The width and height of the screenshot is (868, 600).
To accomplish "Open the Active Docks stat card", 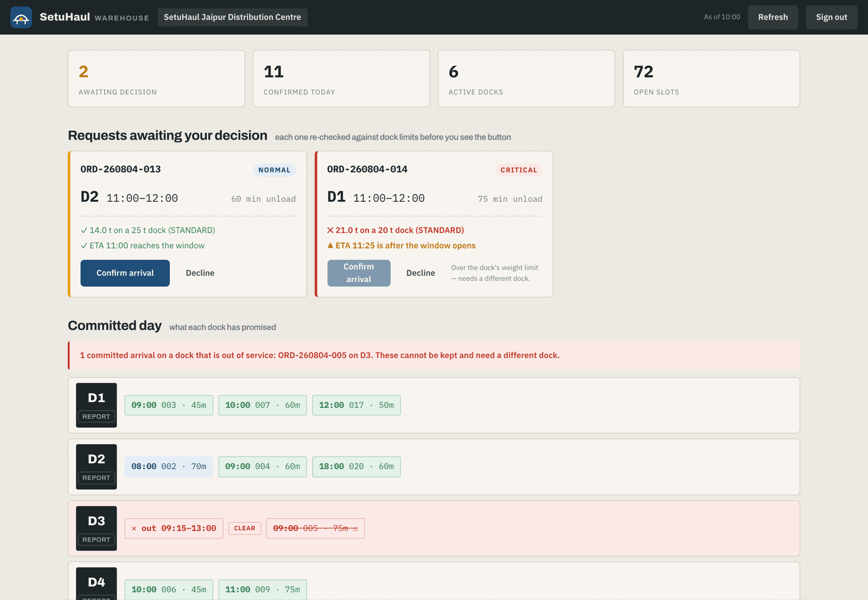I will coord(526,79).
